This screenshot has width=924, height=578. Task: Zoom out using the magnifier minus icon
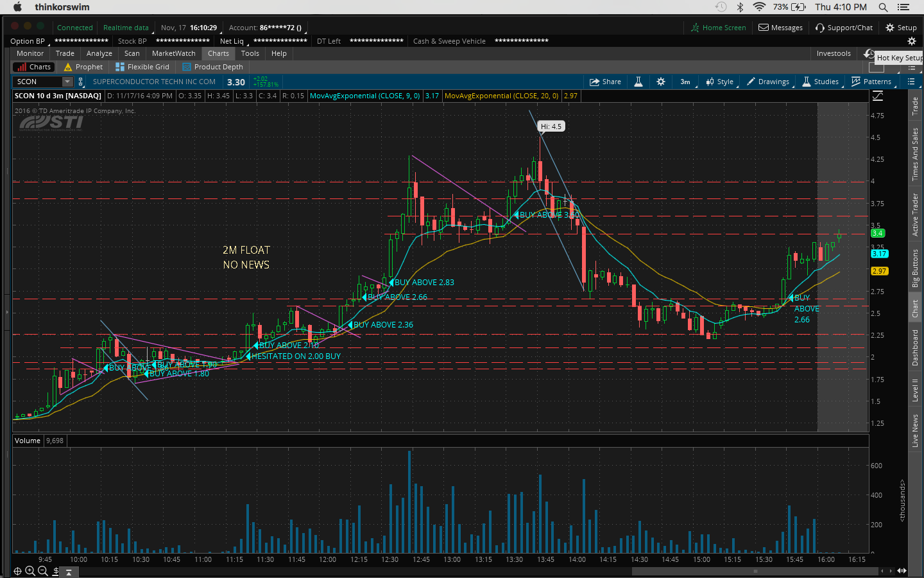pos(43,571)
